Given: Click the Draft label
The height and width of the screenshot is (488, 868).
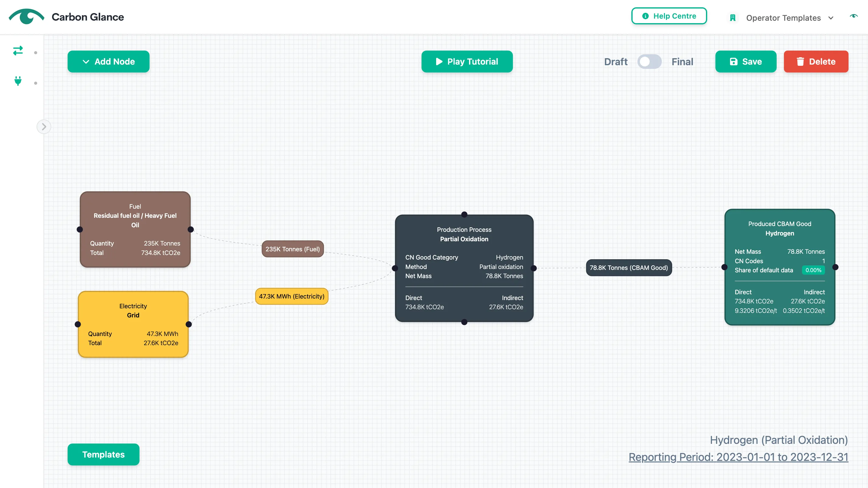Looking at the screenshot, I should tap(616, 62).
